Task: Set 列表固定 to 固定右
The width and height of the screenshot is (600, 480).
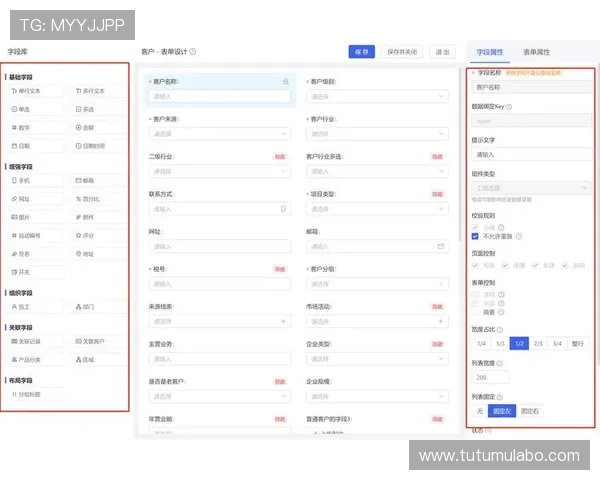Action: tap(530, 411)
